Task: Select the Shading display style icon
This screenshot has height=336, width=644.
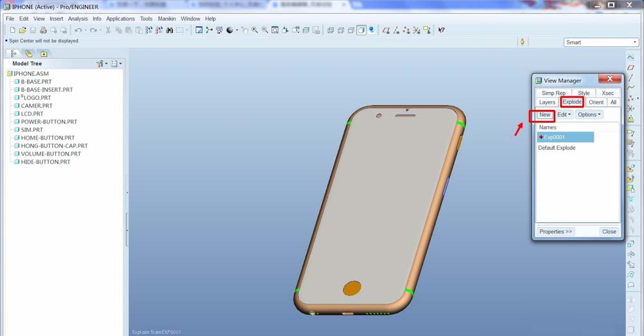Action: click(x=361, y=30)
